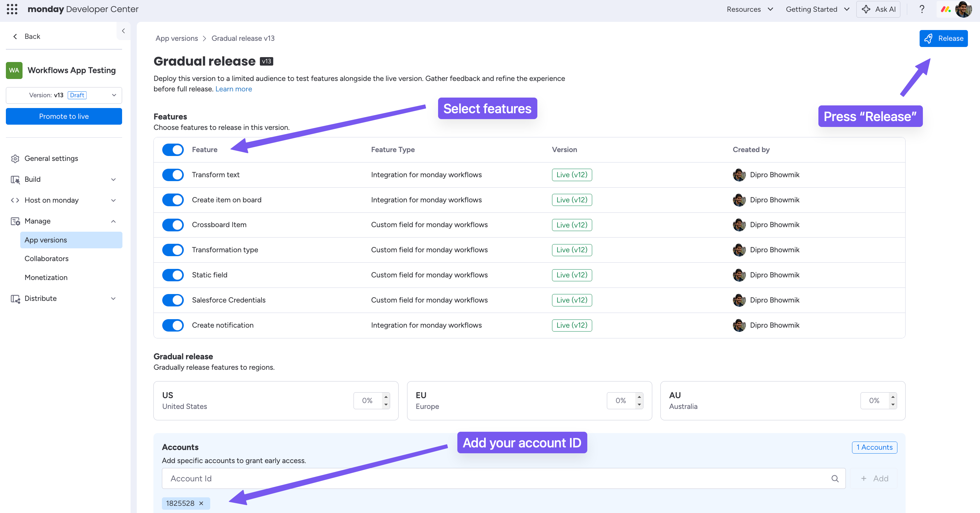
Task: Open the Learn more link
Action: [x=234, y=89]
